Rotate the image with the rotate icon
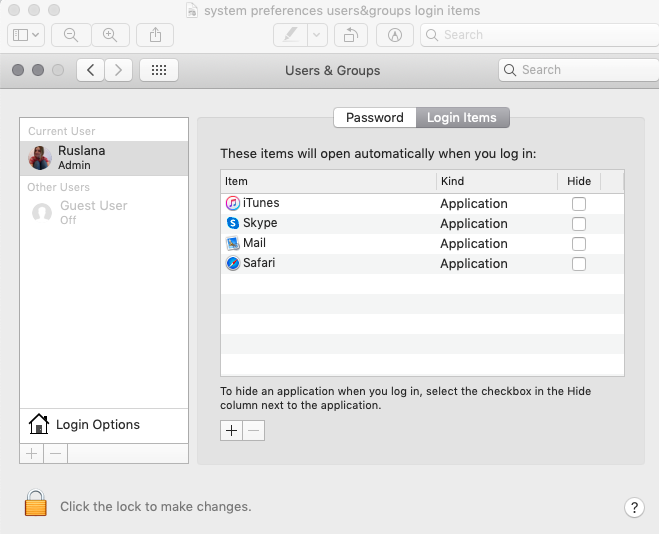 coord(351,35)
